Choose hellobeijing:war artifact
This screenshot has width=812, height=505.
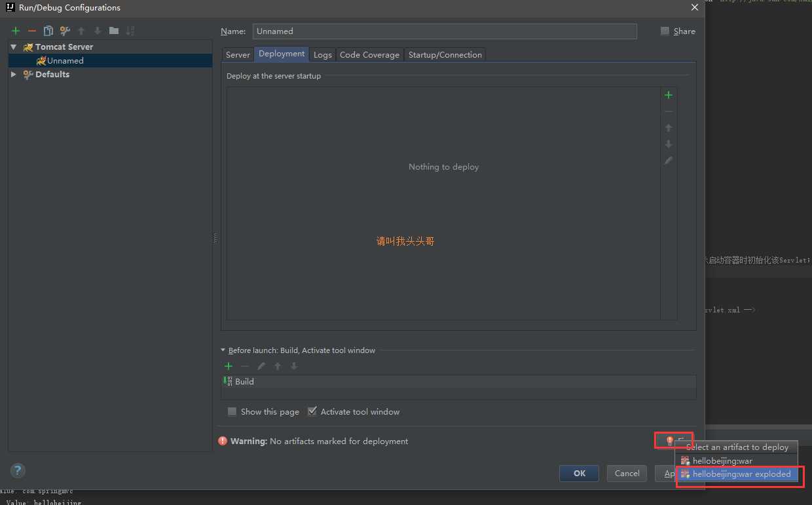coord(737,461)
